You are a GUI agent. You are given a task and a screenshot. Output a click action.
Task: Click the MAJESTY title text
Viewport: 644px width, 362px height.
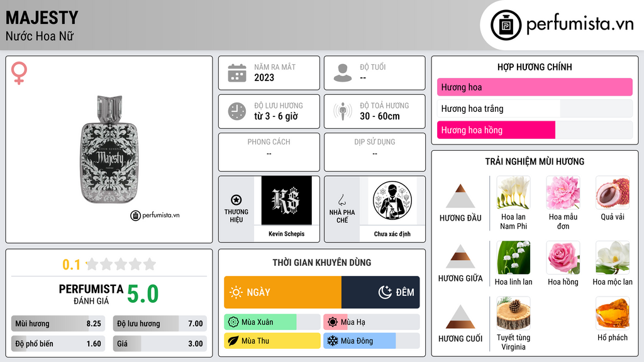(x=42, y=18)
